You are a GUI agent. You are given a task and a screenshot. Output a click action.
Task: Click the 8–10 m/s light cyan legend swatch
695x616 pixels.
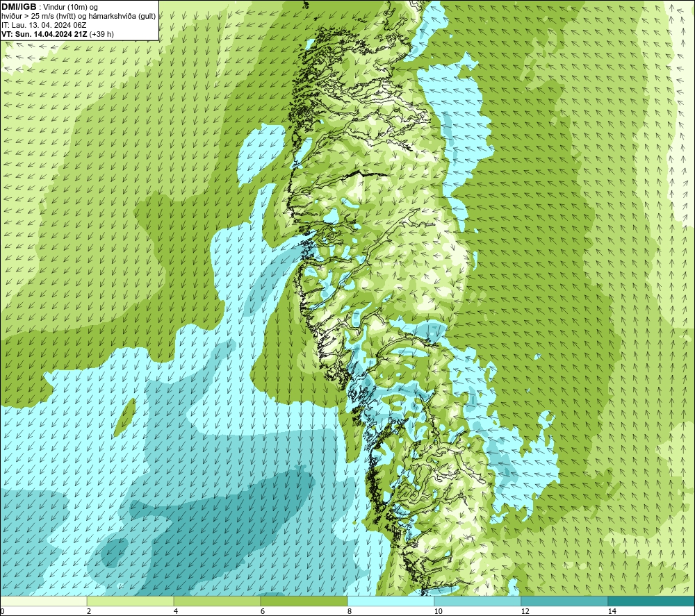click(x=391, y=601)
